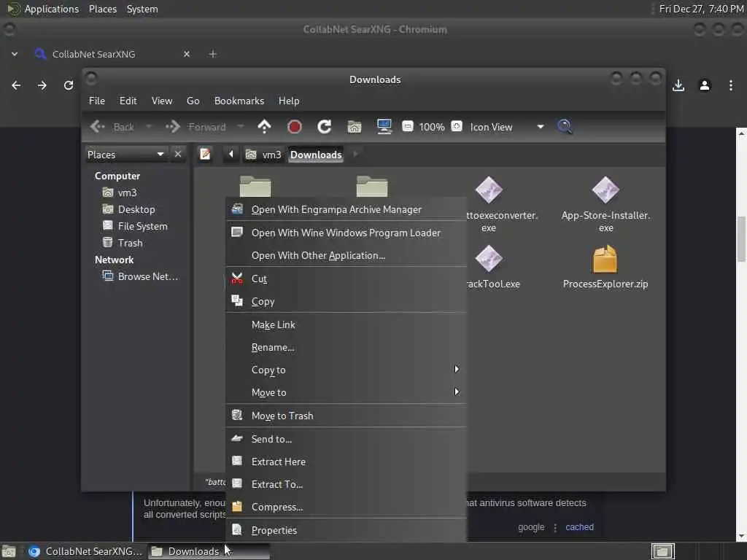747x560 pixels.
Task: Choose Open With Engrampa Archive Manager
Action: pyautogui.click(x=347, y=209)
